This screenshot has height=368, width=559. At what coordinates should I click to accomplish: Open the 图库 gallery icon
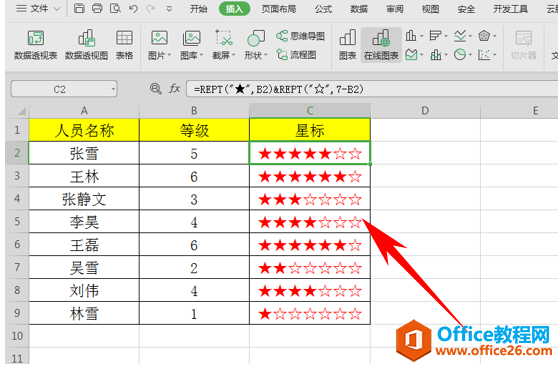[191, 38]
